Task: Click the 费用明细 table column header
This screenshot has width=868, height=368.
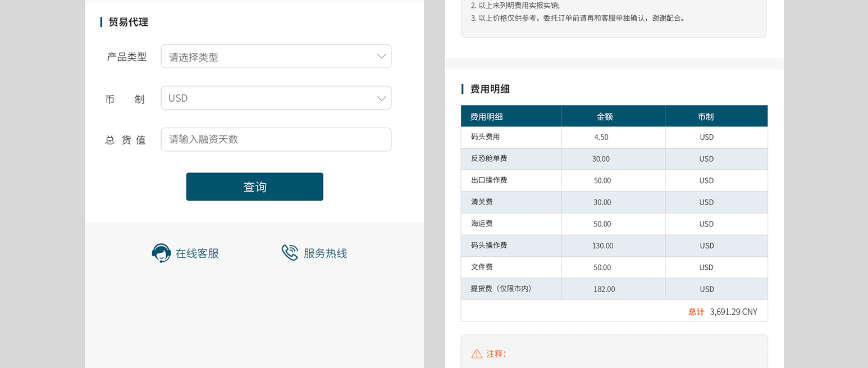Action: (x=486, y=117)
